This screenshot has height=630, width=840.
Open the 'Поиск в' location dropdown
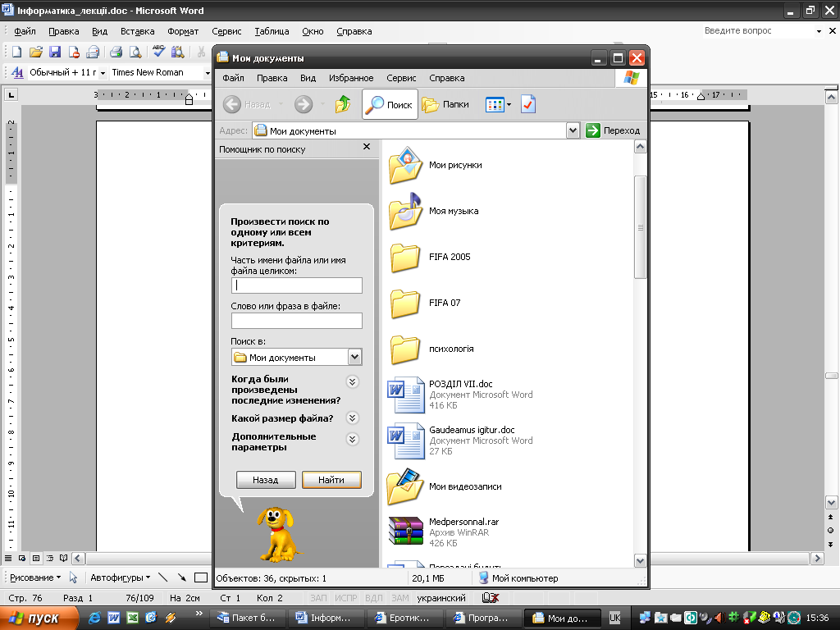tap(354, 358)
